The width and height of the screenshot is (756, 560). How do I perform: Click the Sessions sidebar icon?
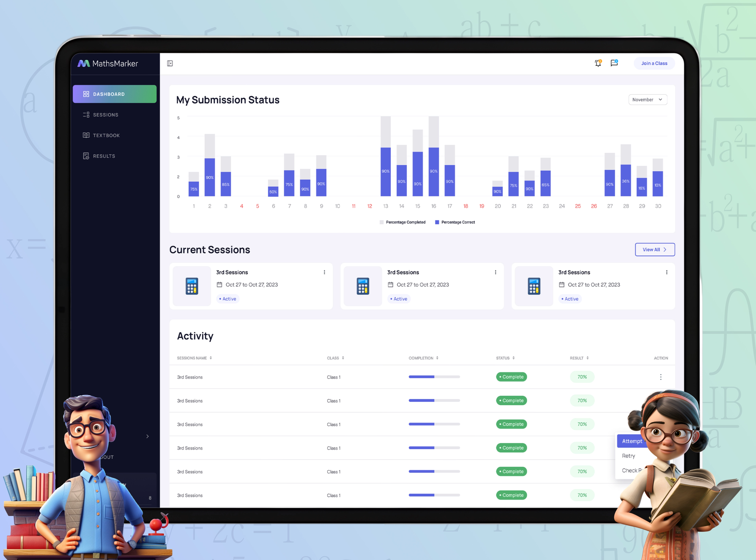pos(86,115)
